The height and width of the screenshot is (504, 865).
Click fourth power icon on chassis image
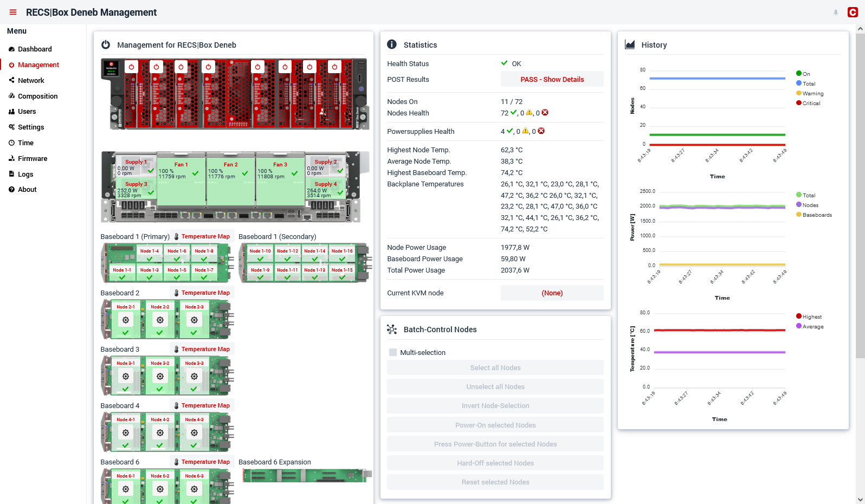tap(208, 67)
